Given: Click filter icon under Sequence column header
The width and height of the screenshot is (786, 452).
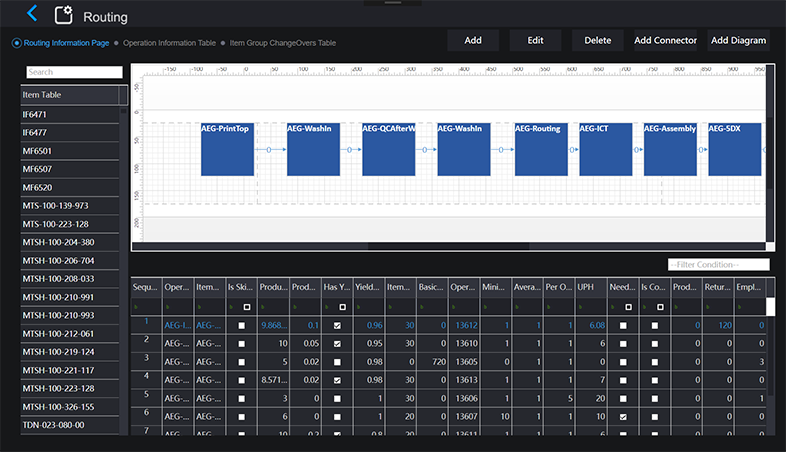Looking at the screenshot, I should tap(137, 307).
